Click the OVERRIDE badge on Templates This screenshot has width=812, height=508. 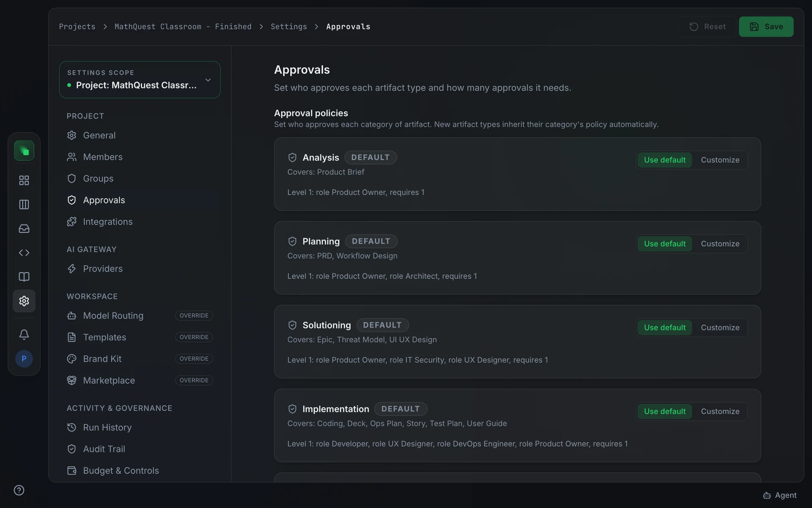pyautogui.click(x=194, y=337)
